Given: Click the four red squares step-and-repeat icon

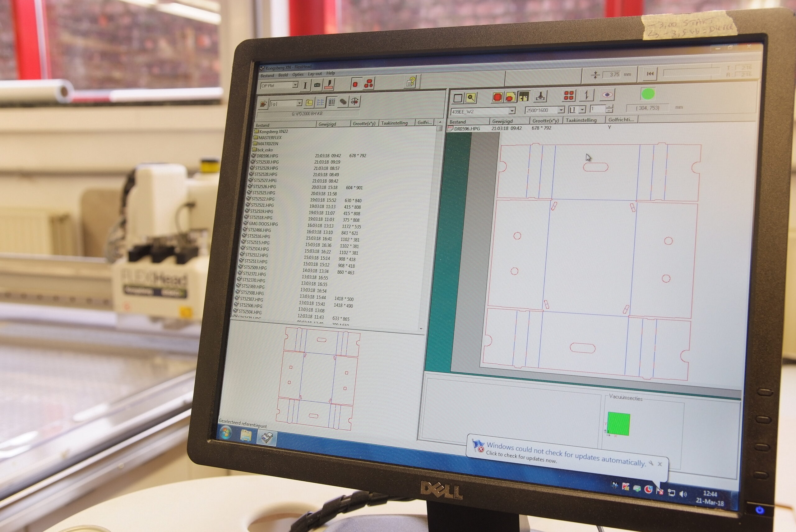Looking at the screenshot, I should tap(569, 95).
